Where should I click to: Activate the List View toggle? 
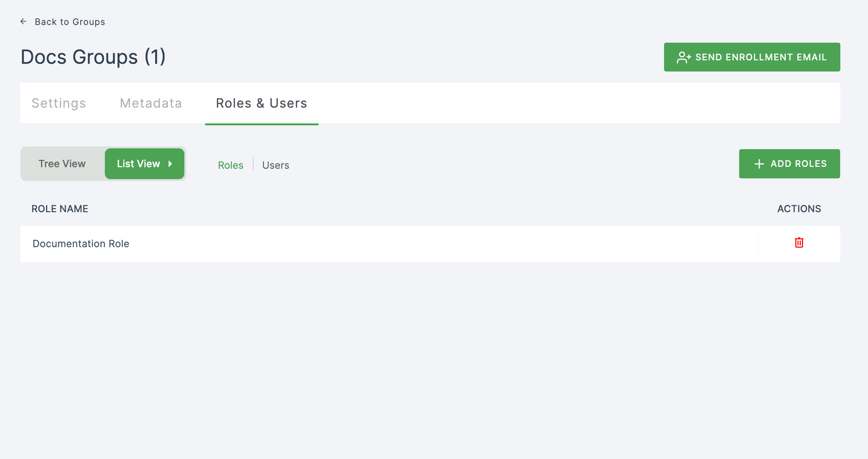point(144,164)
